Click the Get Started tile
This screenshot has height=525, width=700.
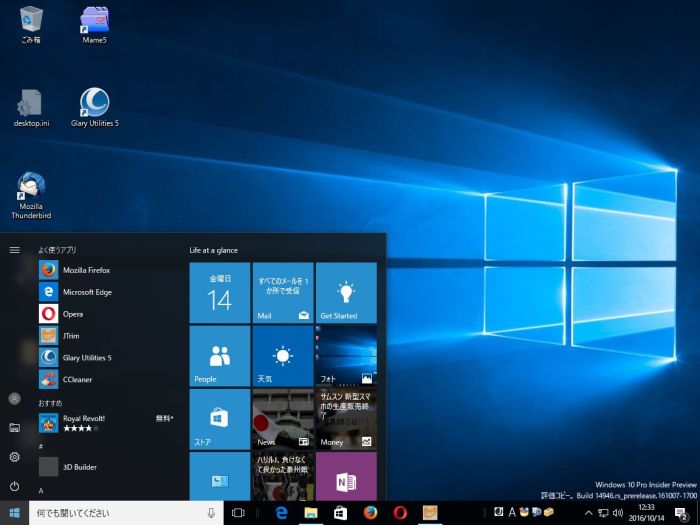tap(346, 293)
